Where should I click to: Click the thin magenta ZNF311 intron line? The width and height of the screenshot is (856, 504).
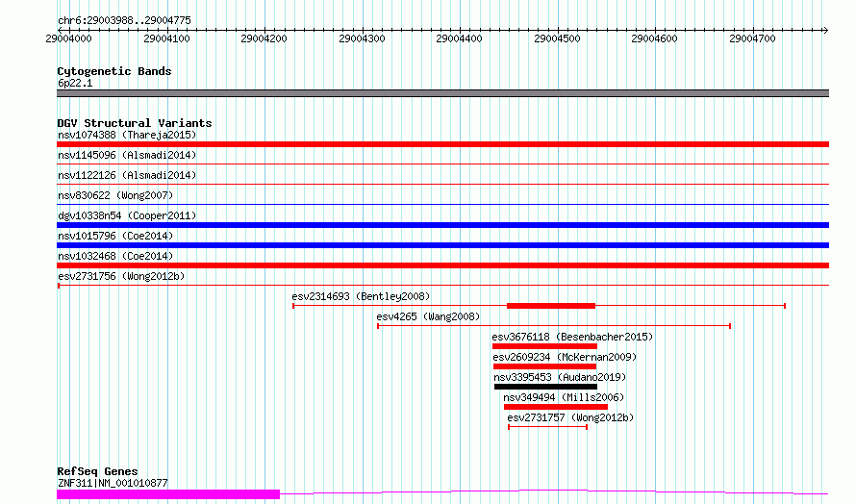coord(554,492)
